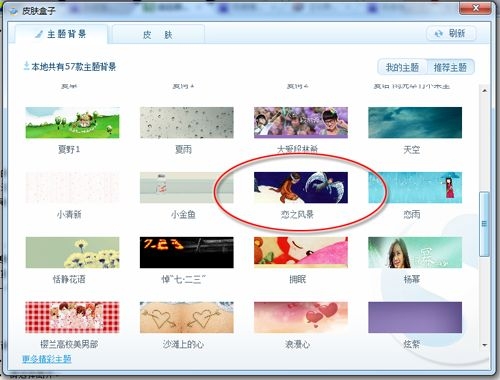Select the 恬静花语 dandelion thumbnail

pos(72,253)
